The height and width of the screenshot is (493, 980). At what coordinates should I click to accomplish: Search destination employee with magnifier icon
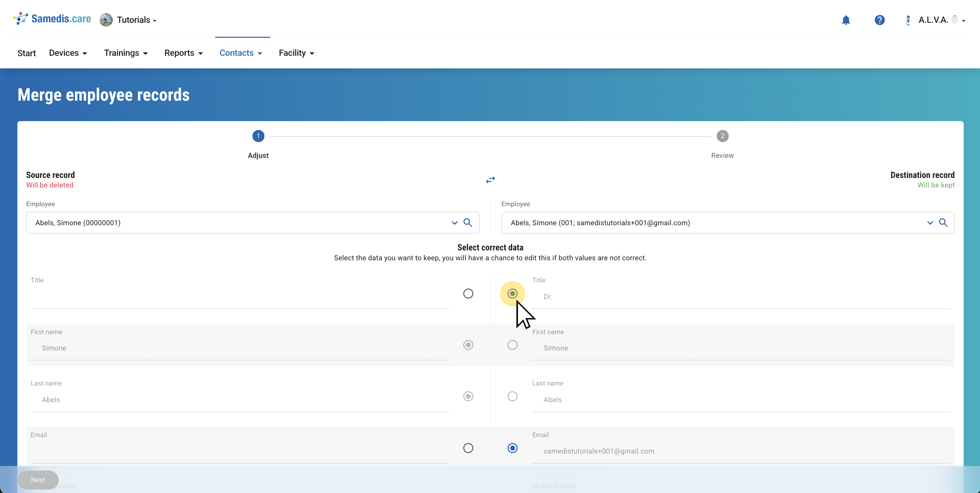point(943,223)
